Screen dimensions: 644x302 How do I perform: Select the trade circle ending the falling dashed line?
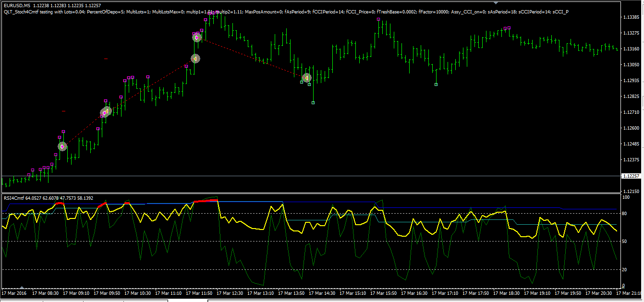(x=307, y=78)
